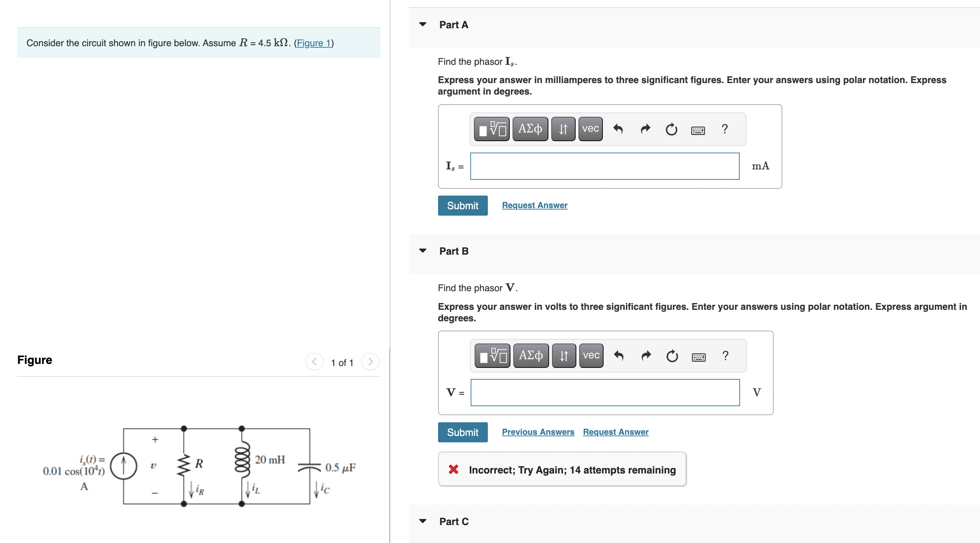
Task: Expand the Part C section
Action: 423,521
